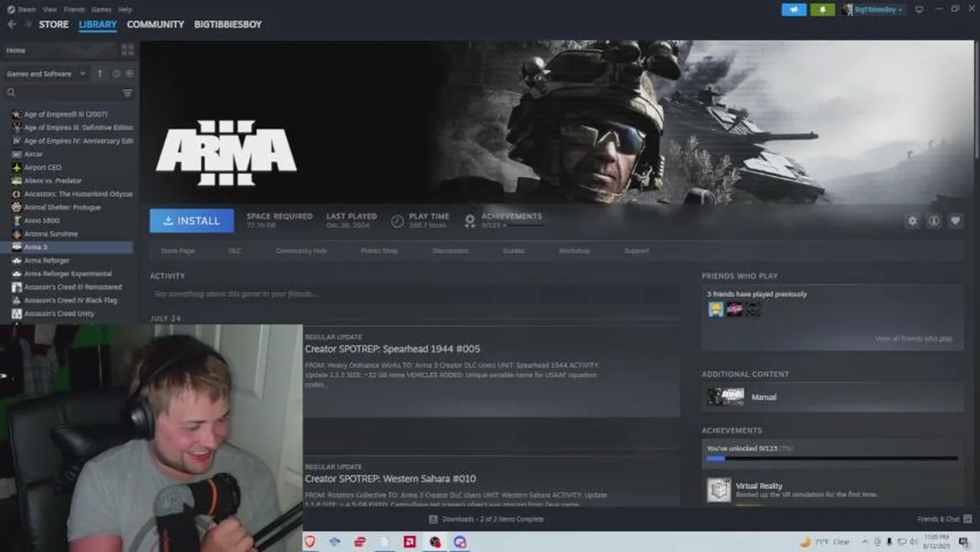Open the BigTibbiesBoy account dropdown

872,9
